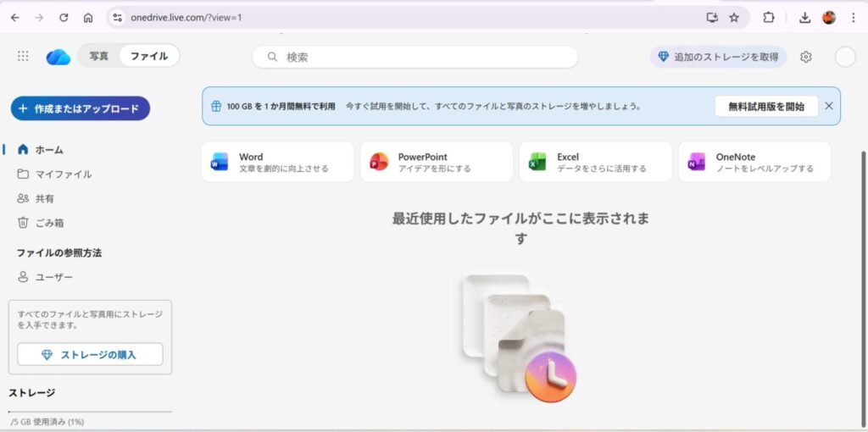Switch to the 写真 view
The height and width of the screenshot is (432, 868).
pyautogui.click(x=99, y=57)
